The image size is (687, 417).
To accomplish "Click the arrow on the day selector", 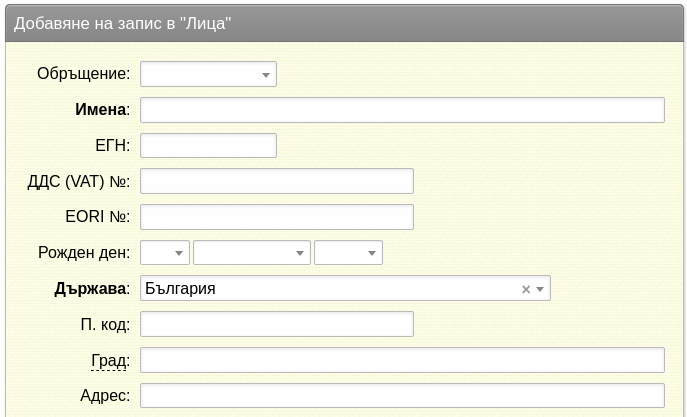I will pyautogui.click(x=179, y=253).
